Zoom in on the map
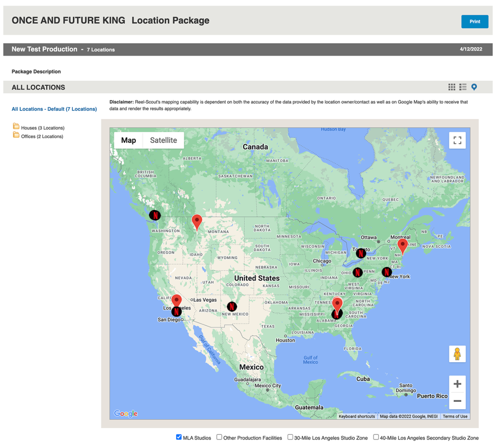Viewport: 496px width, 448px height. click(457, 384)
